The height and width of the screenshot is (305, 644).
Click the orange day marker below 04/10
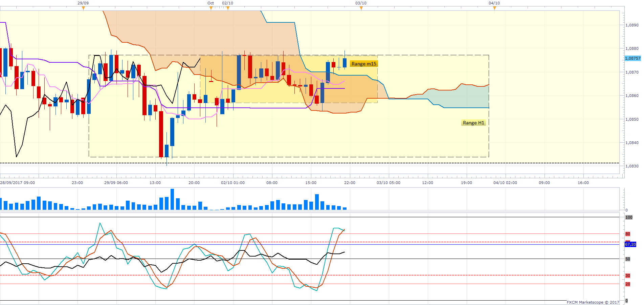(x=494, y=8)
